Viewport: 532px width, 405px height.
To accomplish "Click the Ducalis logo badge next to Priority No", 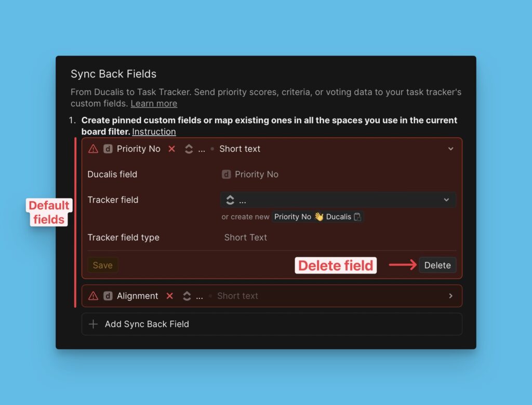I will coord(107,149).
